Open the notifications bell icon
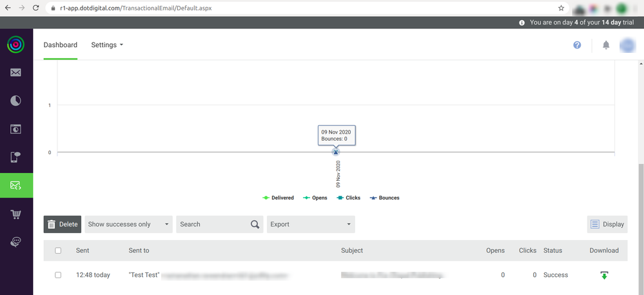The width and height of the screenshot is (644, 295). click(606, 45)
